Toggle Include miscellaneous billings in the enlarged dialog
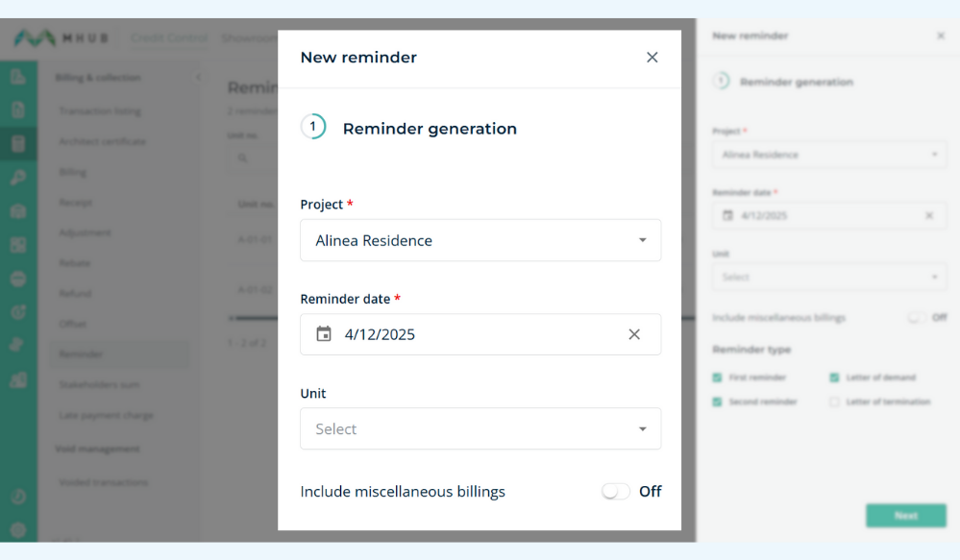Image resolution: width=960 pixels, height=560 pixels. (616, 492)
